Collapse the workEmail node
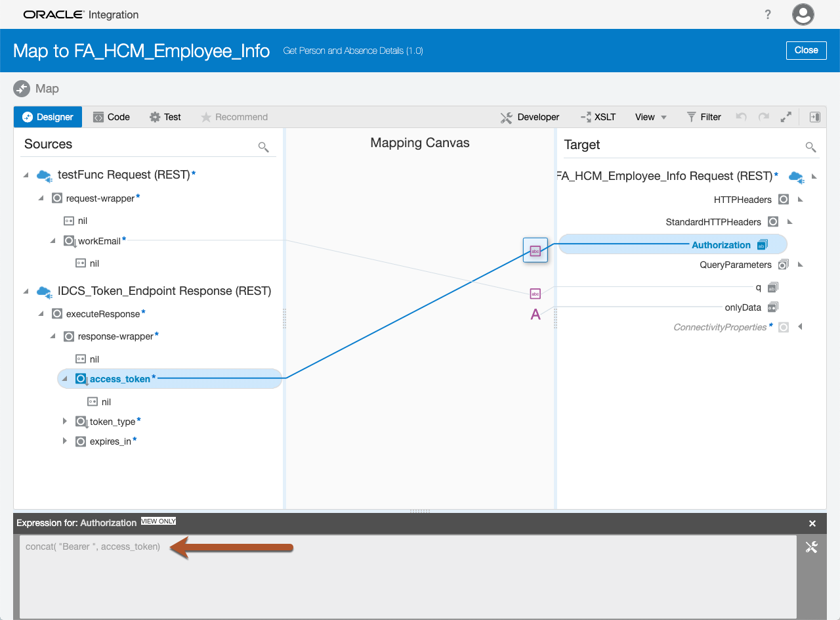This screenshot has width=840, height=620. point(53,240)
